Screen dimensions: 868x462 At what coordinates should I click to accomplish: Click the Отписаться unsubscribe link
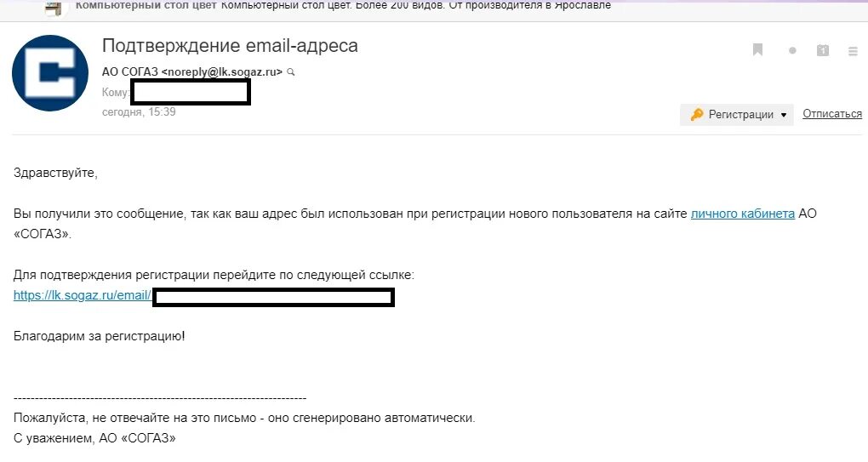click(832, 113)
